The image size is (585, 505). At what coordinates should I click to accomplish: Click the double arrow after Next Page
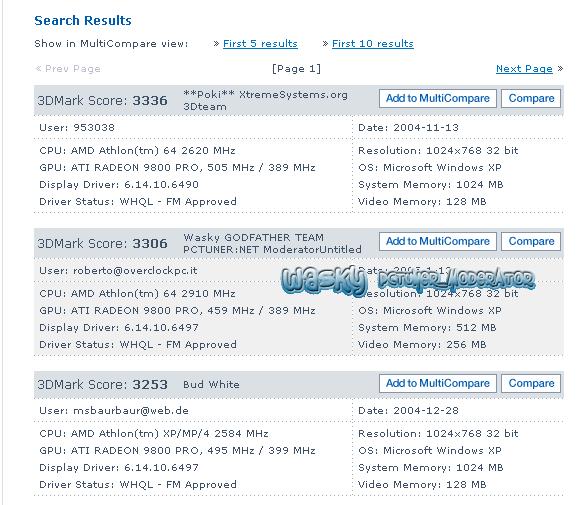(560, 69)
